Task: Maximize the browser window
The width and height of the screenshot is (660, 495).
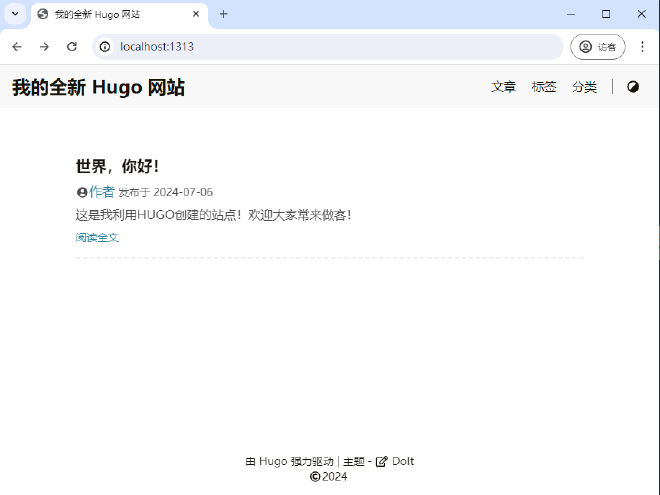Action: tap(606, 14)
